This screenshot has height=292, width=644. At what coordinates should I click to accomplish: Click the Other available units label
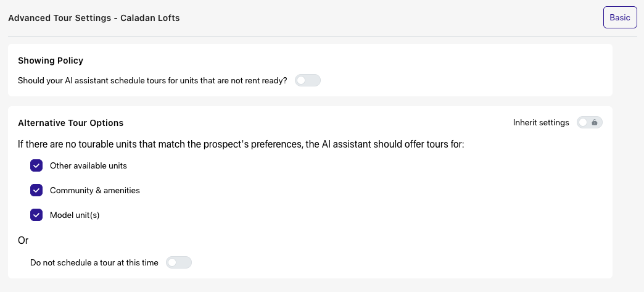click(x=88, y=165)
